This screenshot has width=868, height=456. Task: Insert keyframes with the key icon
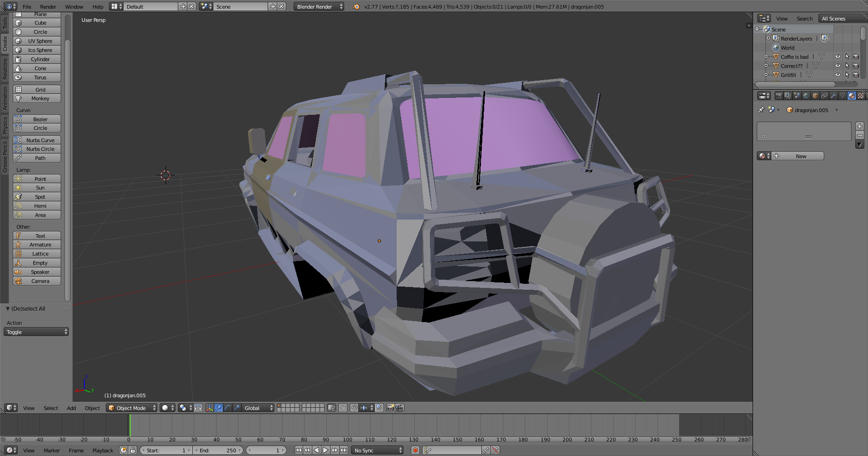[x=486, y=450]
